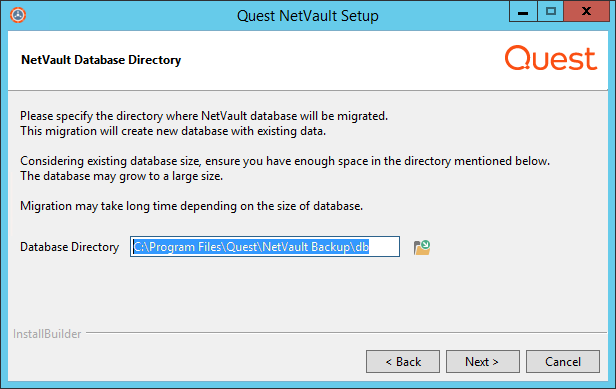
Task: Click the highlighted C:\Program Files directory path
Action: tap(251, 247)
